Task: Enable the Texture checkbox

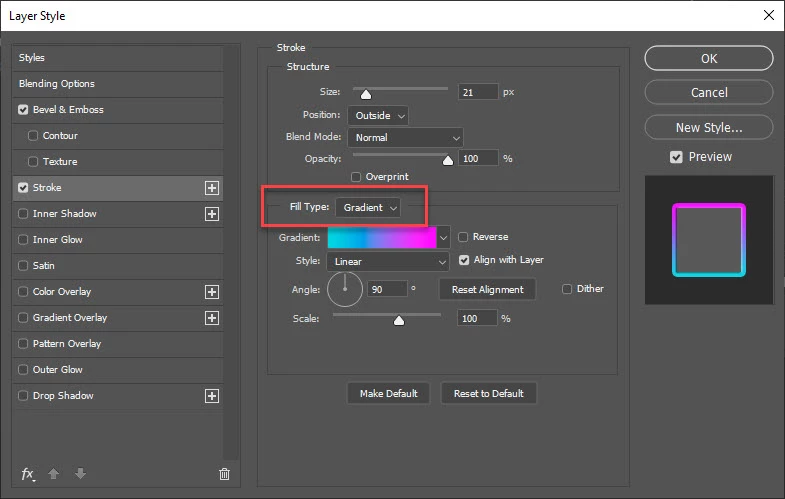Action: (33, 162)
